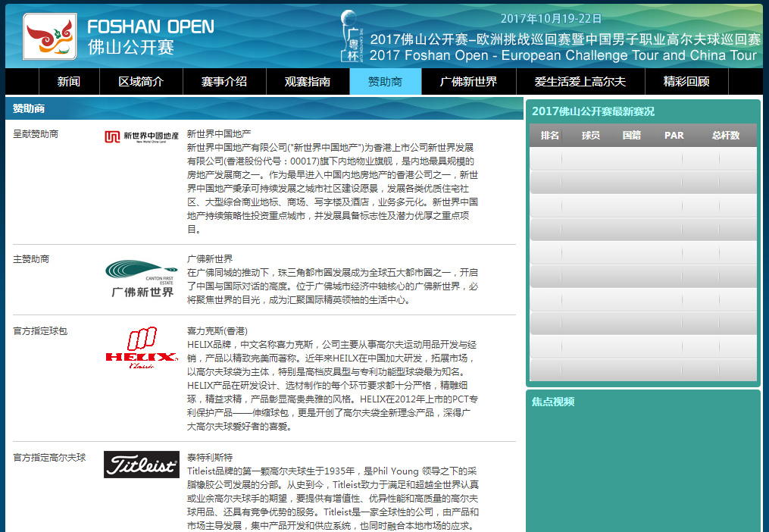Viewport: 769px width, 532px height.
Task: Open 爱生活爱上高尔夫 menu item
Action: coord(580,82)
